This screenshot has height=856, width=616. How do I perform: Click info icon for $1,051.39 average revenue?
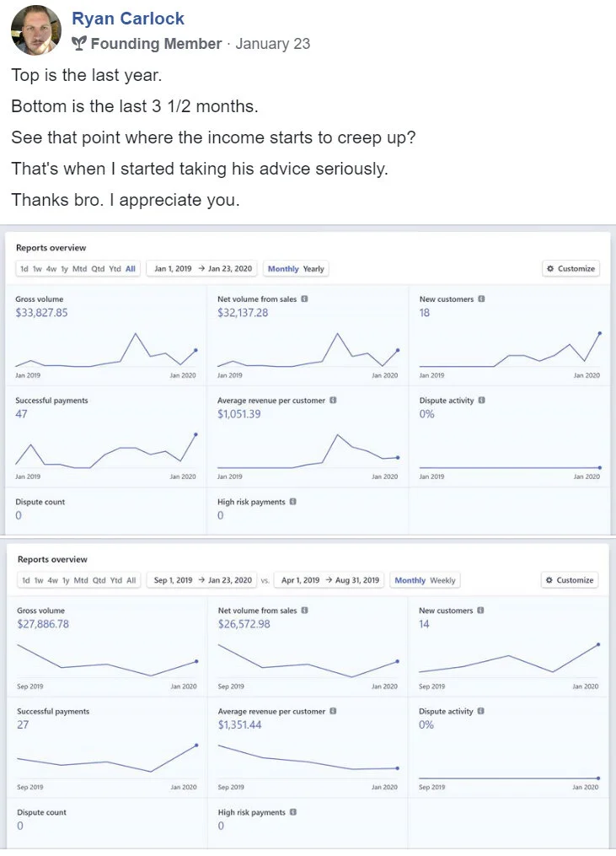pos(333,401)
